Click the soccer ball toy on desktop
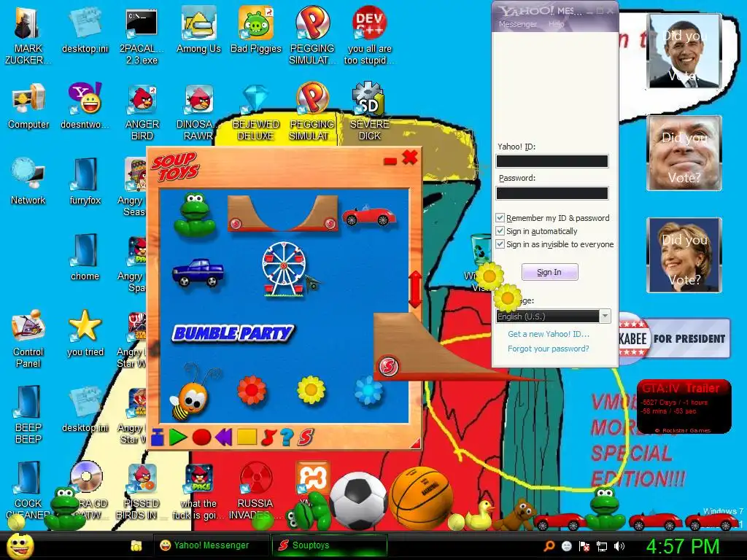Screen dimensions: 747x560 point(358,500)
